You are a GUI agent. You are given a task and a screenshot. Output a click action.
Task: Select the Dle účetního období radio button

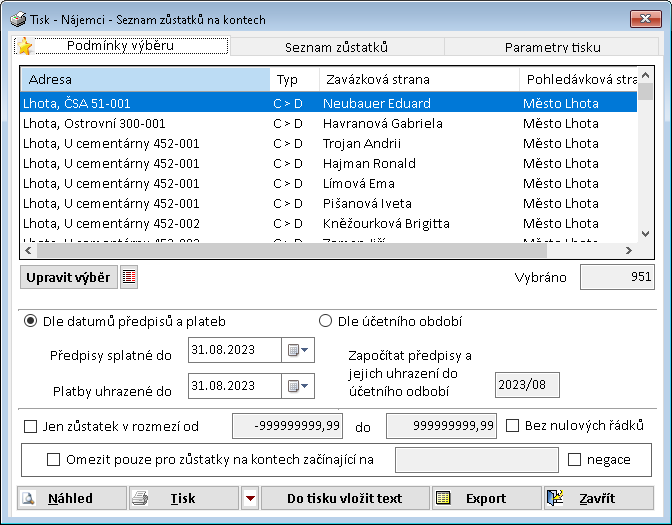325,321
